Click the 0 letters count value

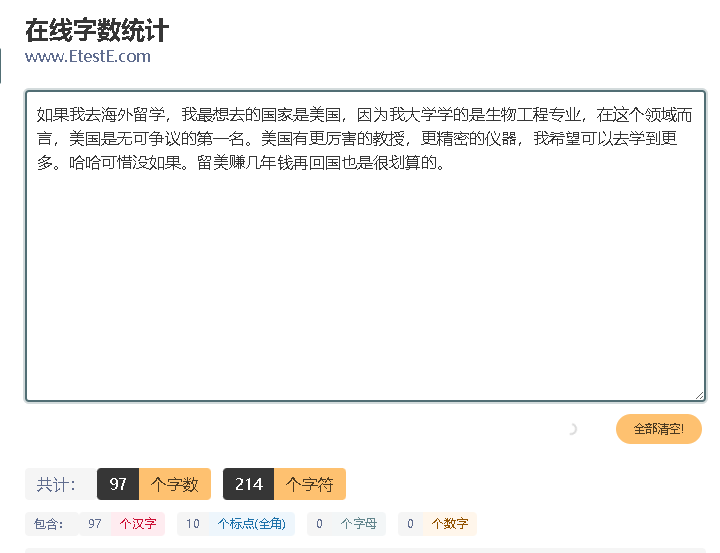coord(320,524)
